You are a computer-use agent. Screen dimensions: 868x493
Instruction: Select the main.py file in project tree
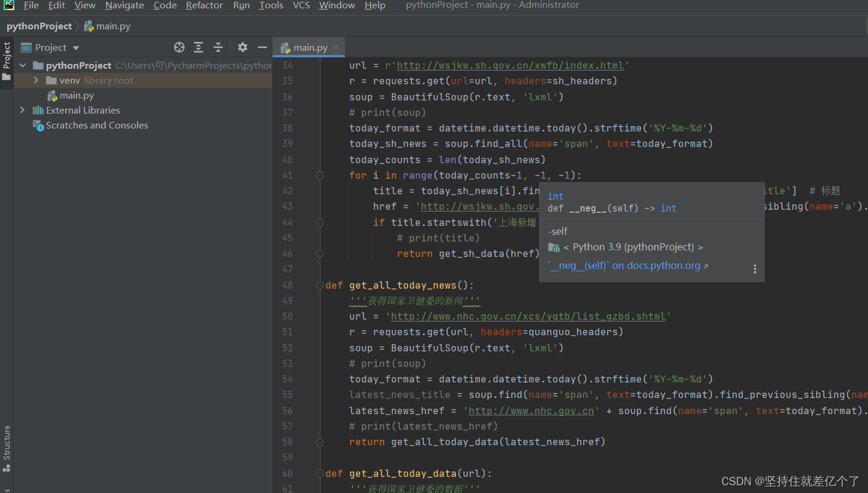pos(71,96)
